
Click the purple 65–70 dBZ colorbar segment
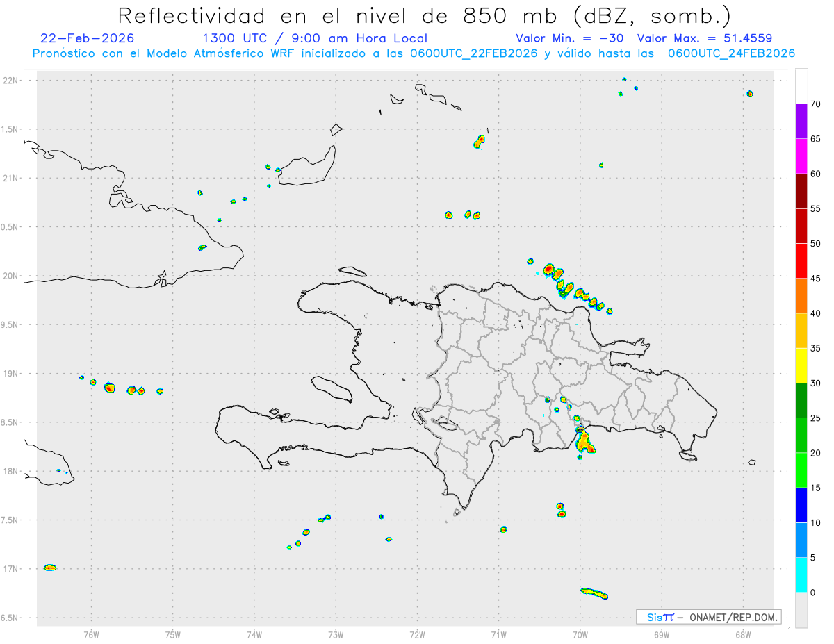coord(801,121)
